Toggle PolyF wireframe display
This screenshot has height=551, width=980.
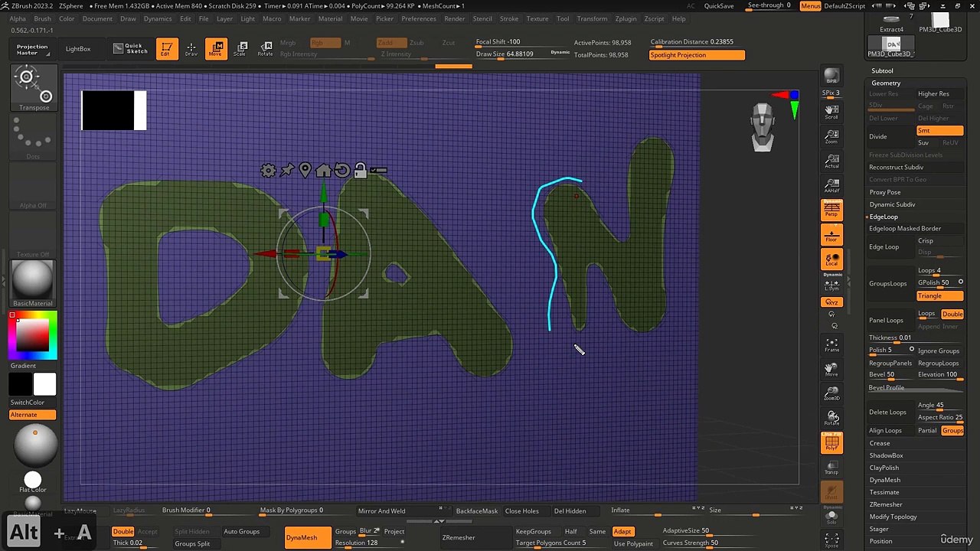(831, 443)
